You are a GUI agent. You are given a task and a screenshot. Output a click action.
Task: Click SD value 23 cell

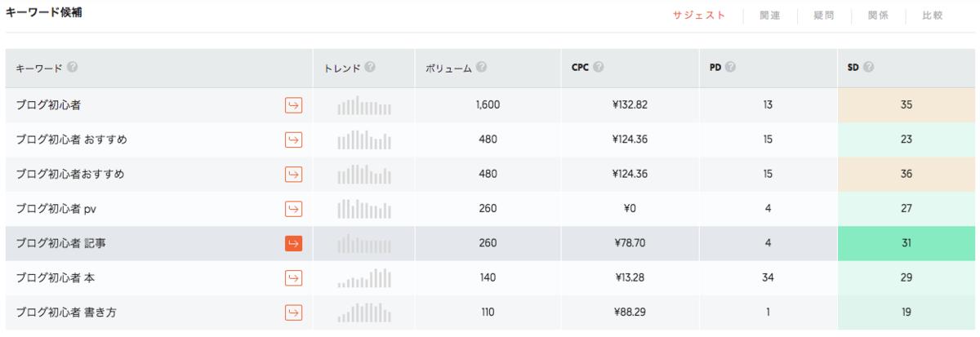(x=906, y=140)
